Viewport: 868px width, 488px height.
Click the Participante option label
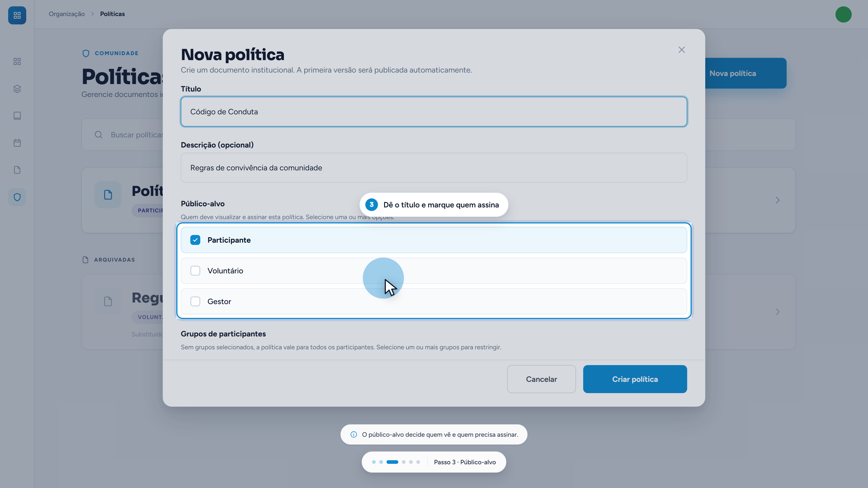tap(229, 240)
